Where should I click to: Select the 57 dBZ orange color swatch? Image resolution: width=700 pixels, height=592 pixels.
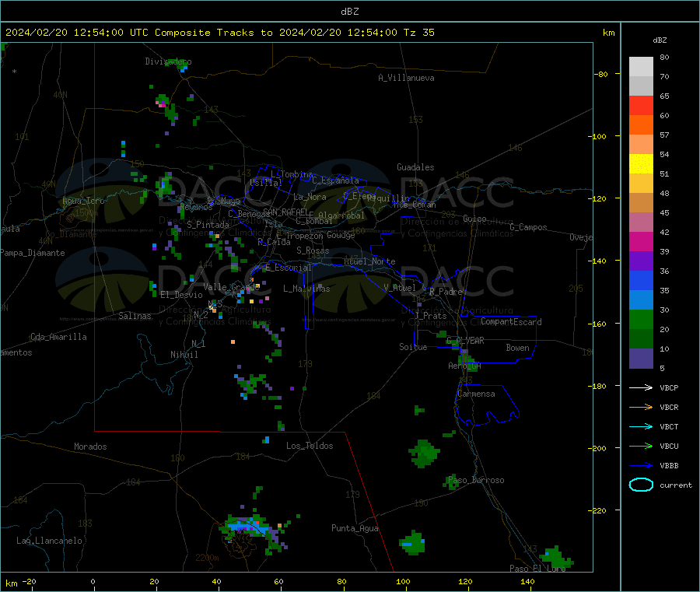coord(641,125)
